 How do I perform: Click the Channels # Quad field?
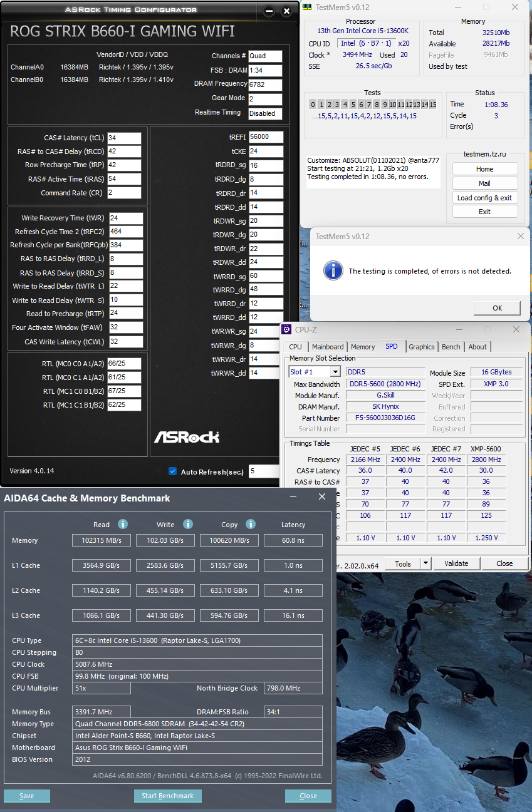265,56
